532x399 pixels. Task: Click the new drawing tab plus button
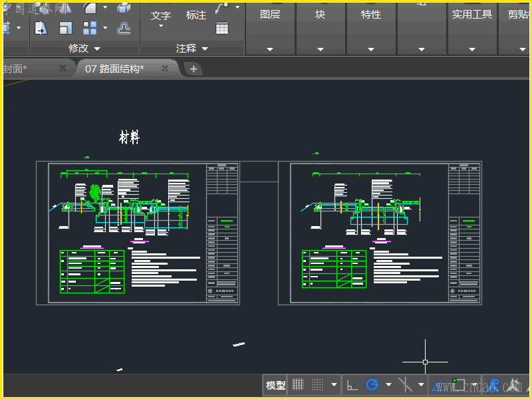point(193,68)
